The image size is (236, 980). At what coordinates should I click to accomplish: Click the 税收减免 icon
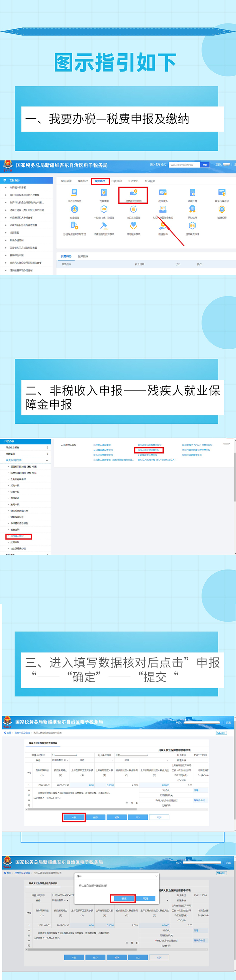pyautogui.click(x=163, y=193)
